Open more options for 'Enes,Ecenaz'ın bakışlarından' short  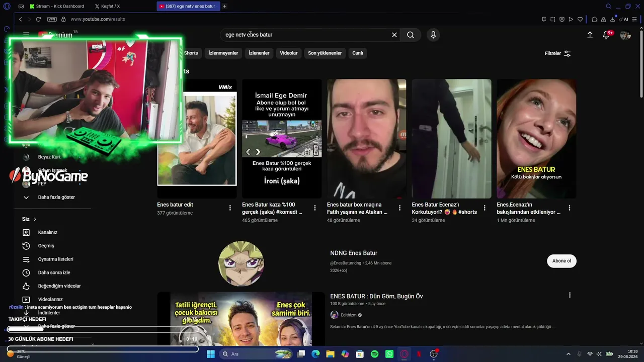point(570,208)
